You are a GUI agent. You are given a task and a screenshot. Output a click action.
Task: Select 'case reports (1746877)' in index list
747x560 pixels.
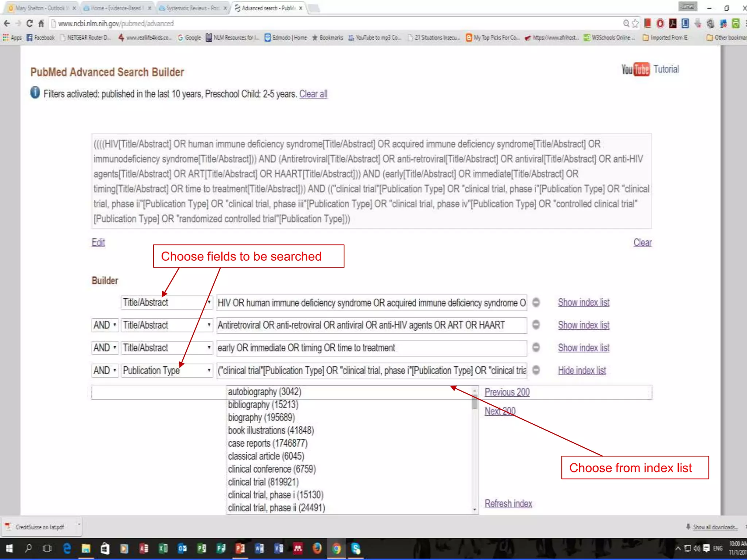(268, 443)
